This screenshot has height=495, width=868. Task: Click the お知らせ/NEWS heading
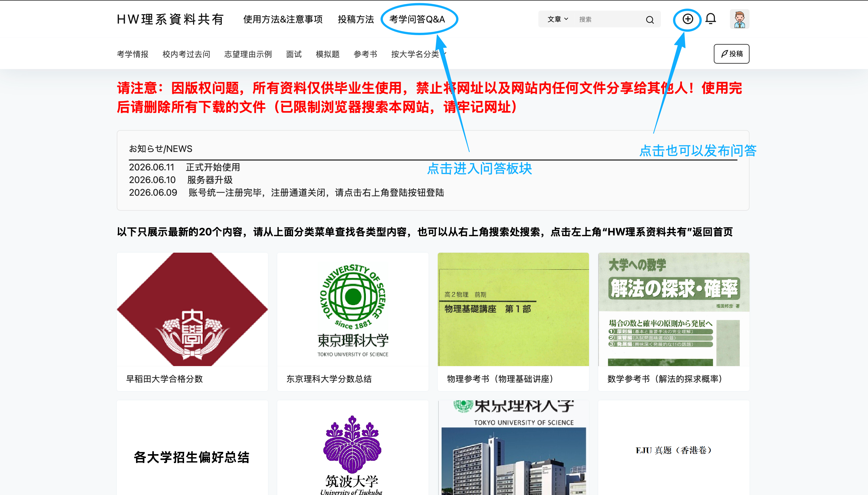(160, 148)
